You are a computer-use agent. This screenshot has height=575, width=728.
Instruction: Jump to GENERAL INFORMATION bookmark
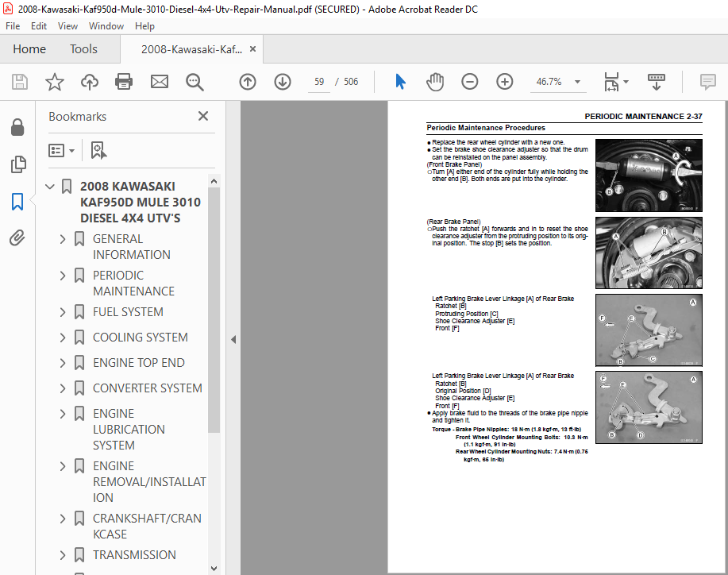[x=132, y=247]
